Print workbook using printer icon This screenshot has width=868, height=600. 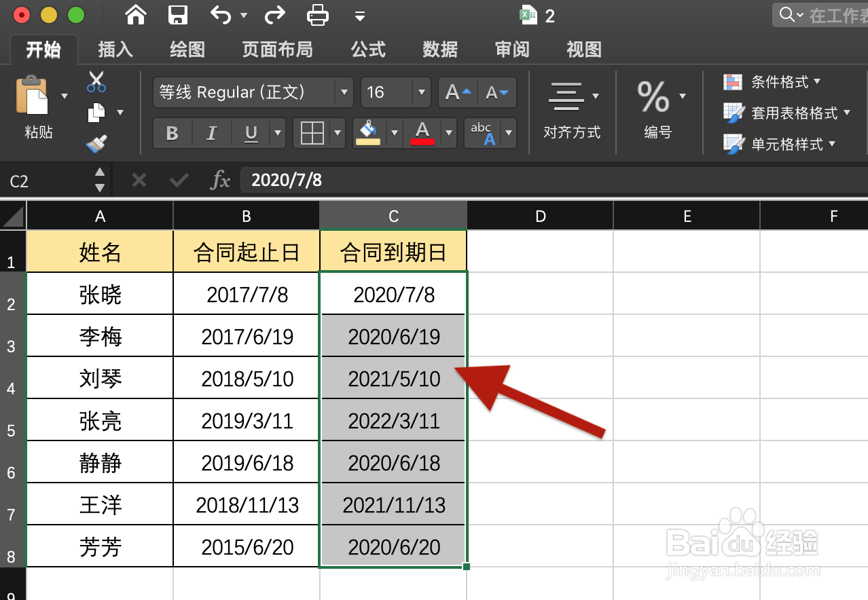click(x=318, y=14)
